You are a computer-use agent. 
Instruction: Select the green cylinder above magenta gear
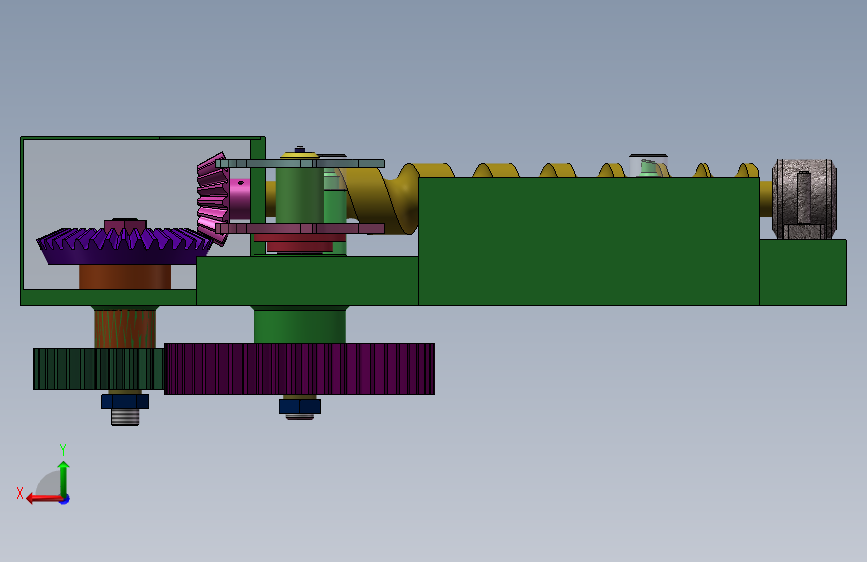click(x=300, y=325)
